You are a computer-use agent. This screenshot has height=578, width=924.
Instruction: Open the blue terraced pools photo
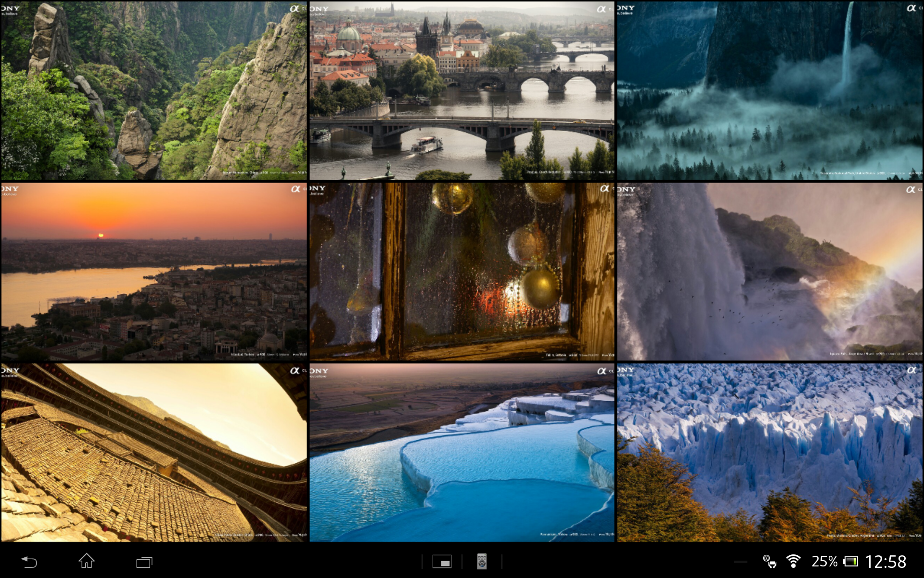click(x=462, y=453)
